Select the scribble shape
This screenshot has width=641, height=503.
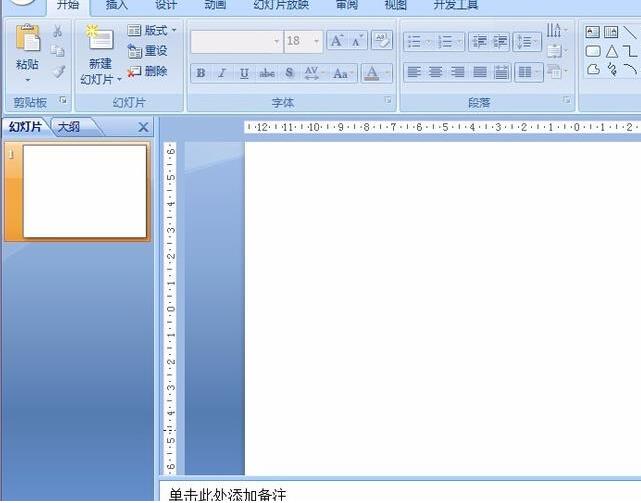pyautogui.click(x=612, y=69)
